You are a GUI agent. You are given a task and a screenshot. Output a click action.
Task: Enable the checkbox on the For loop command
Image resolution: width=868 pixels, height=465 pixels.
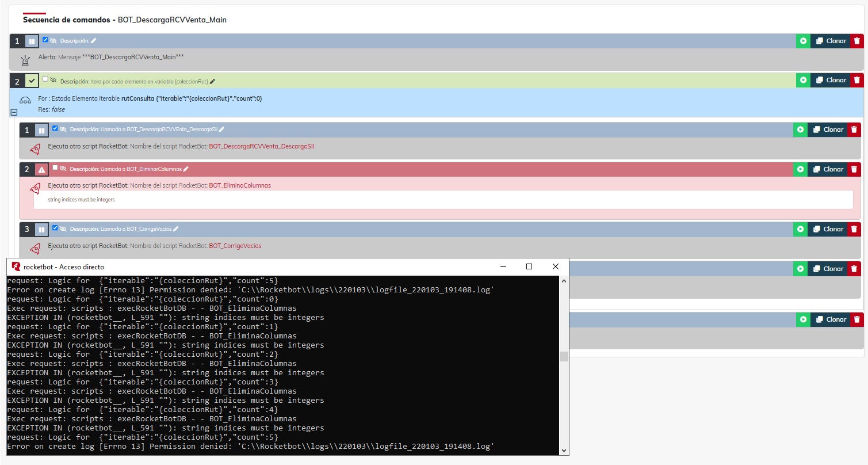[45, 79]
